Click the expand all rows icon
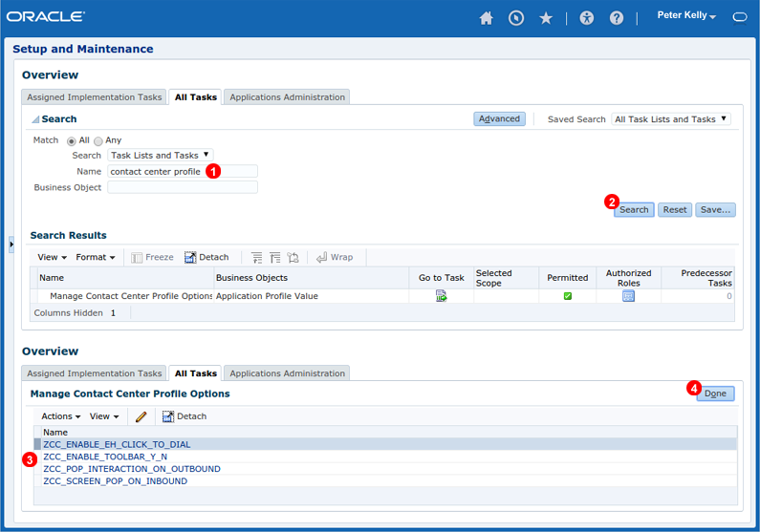Image resolution: width=760 pixels, height=532 pixels. (x=256, y=258)
